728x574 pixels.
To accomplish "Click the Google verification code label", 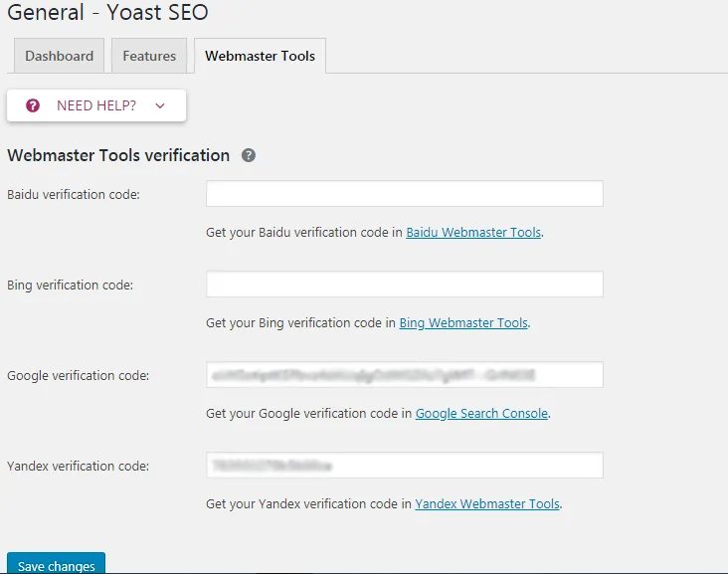I will [x=78, y=375].
